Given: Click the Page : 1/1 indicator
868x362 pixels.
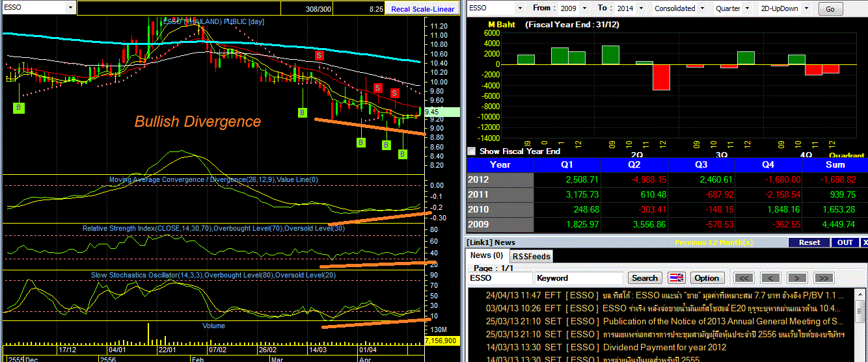Looking at the screenshot, I should 495,268.
